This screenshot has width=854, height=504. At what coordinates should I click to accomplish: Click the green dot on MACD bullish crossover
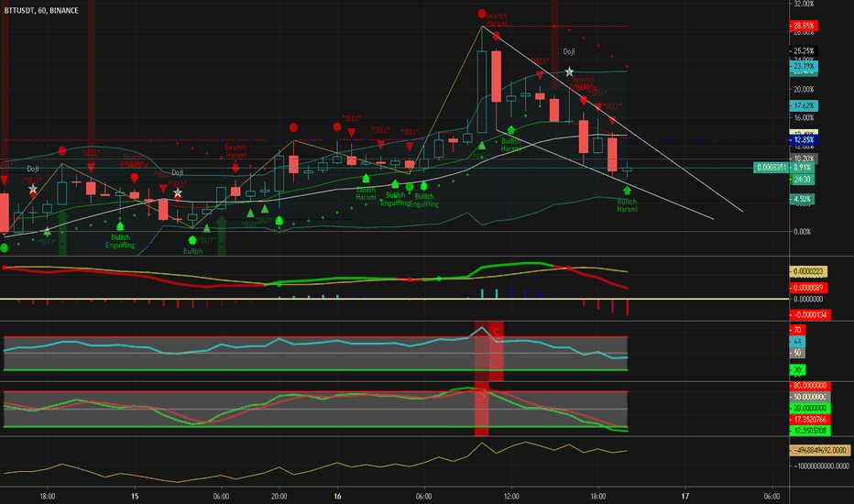pos(279,284)
